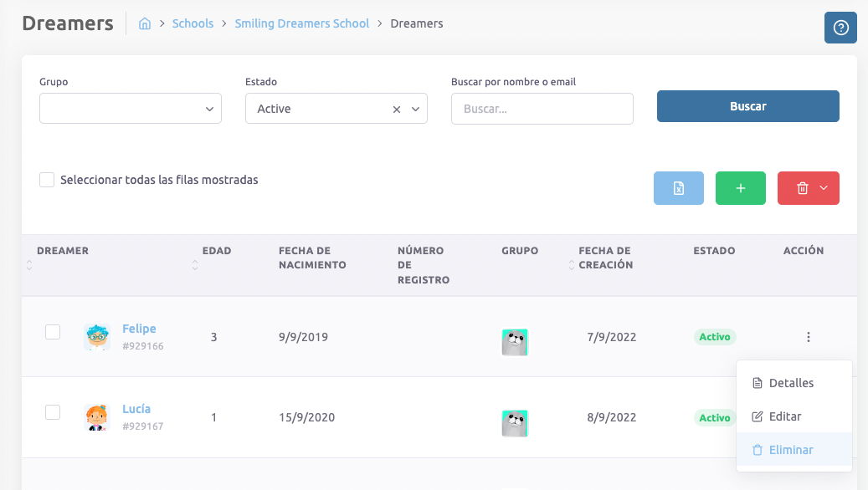This screenshot has height=490, width=868.
Task: Click Felipe's avatar image
Action: (x=97, y=337)
